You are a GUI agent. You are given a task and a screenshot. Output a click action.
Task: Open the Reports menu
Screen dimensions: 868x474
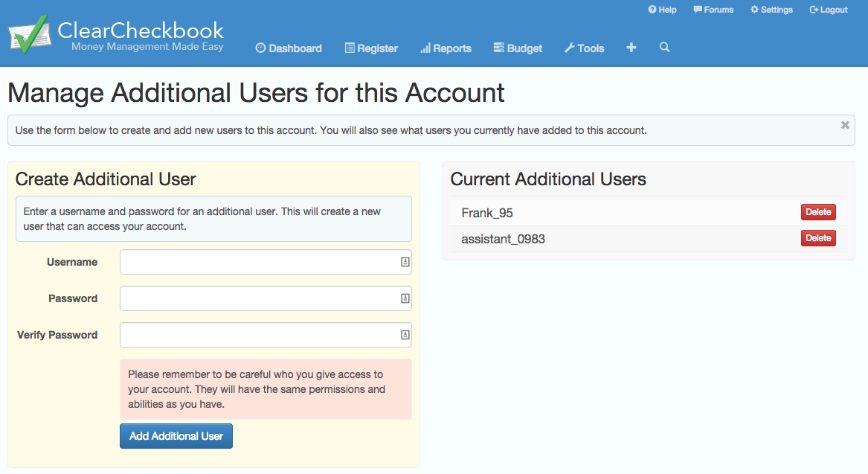point(446,48)
